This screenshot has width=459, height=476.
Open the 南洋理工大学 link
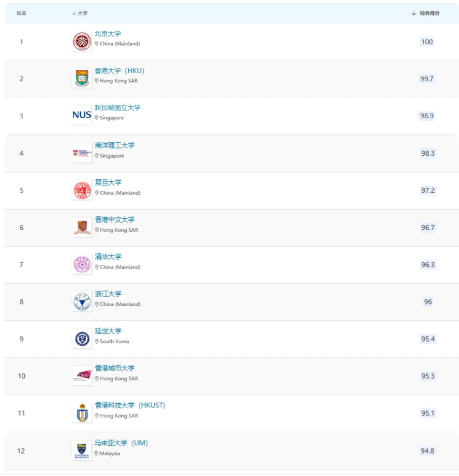coord(115,145)
